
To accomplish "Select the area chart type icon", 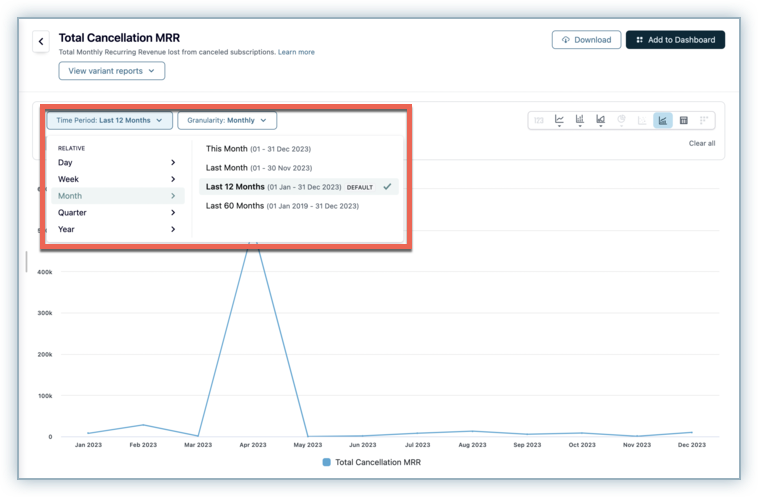I will 601,120.
